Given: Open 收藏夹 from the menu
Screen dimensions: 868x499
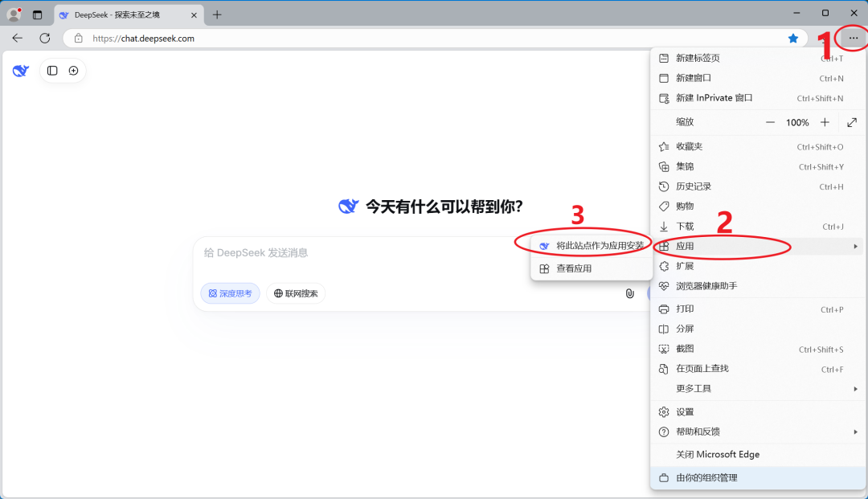Looking at the screenshot, I should coord(757,146).
